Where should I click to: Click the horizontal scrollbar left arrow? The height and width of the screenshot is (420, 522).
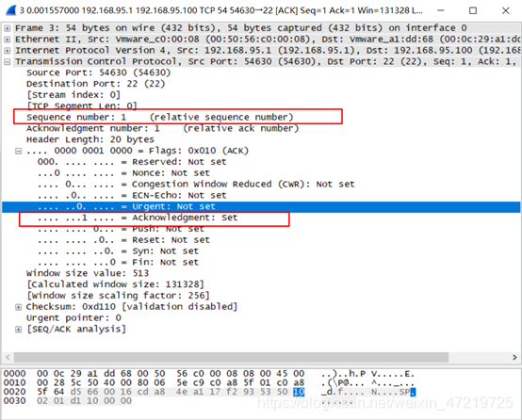(8, 358)
